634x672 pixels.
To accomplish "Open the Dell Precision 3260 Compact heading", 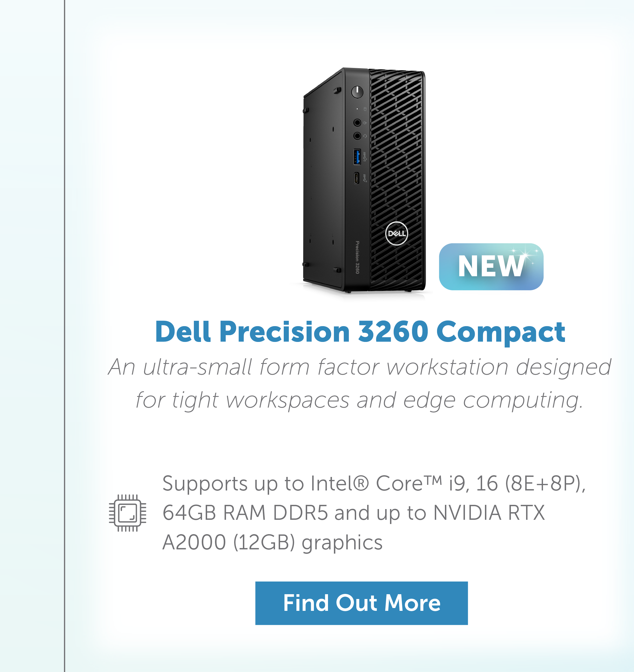I will point(360,332).
